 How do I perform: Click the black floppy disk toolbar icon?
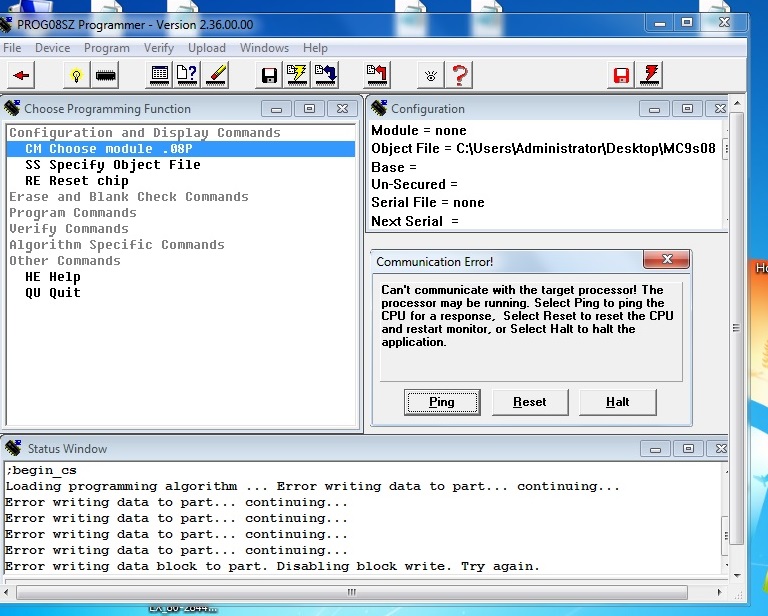pyautogui.click(x=269, y=75)
